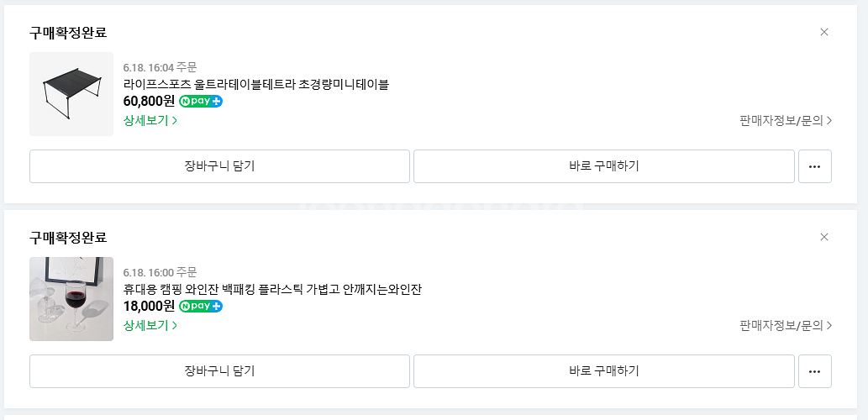868x420 pixels.
Task: Click Npay badge on 18,000원 order
Action: 201,307
